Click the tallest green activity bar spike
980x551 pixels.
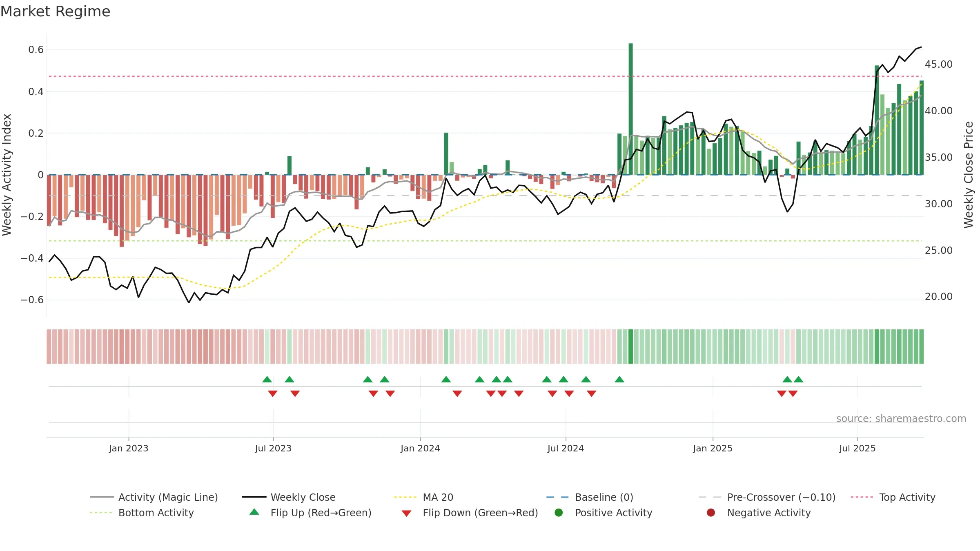(x=630, y=109)
